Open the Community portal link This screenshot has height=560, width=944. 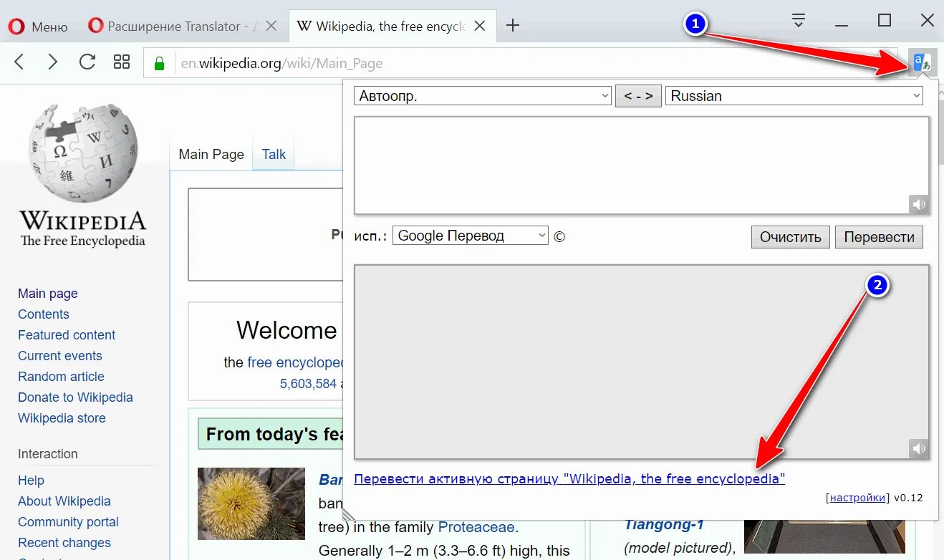click(x=68, y=522)
